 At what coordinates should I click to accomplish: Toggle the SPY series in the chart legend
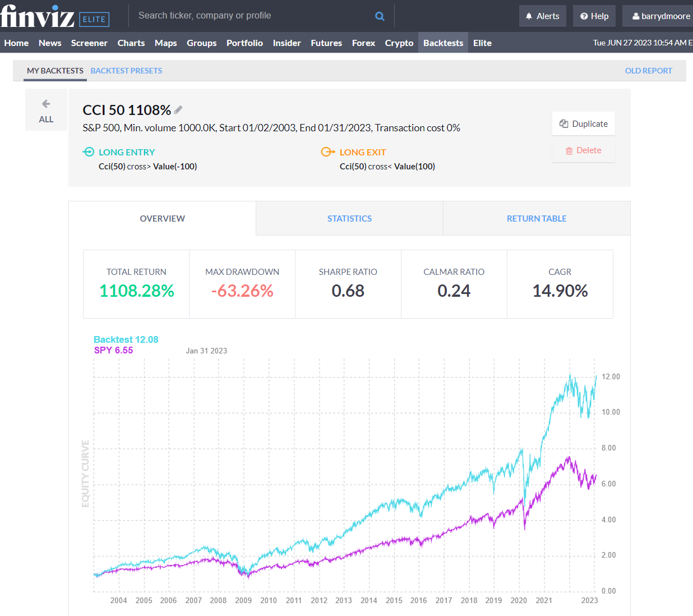pos(113,350)
